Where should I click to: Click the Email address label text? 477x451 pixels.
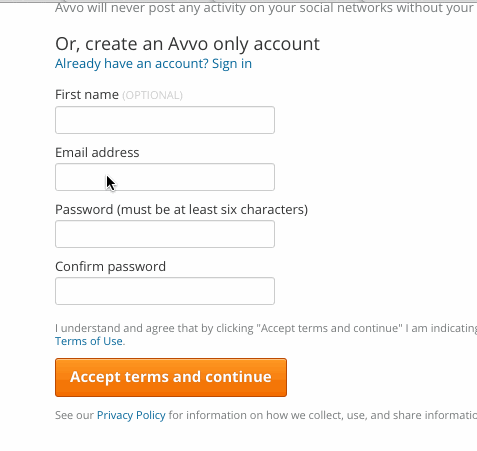tap(97, 153)
